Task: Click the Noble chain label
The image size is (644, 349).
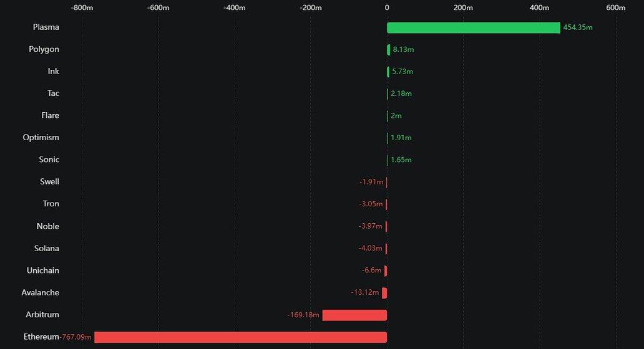Action: click(48, 226)
